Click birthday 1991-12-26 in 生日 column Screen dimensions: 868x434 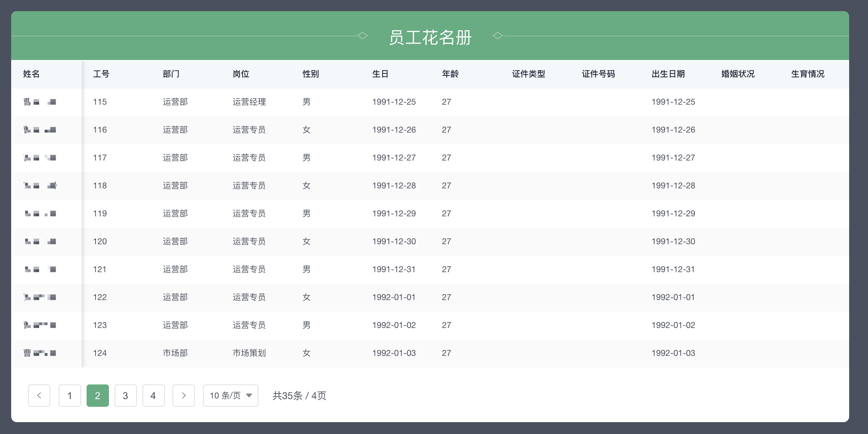(394, 130)
